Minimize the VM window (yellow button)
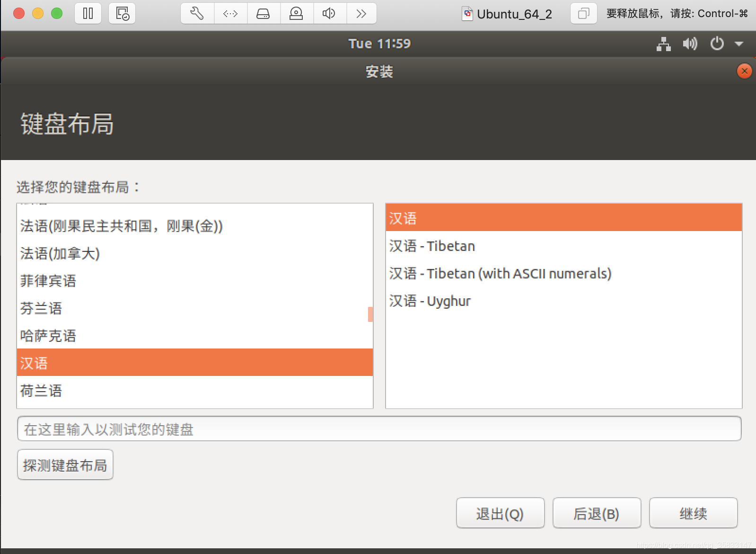Viewport: 756px width, 554px height. (x=38, y=13)
